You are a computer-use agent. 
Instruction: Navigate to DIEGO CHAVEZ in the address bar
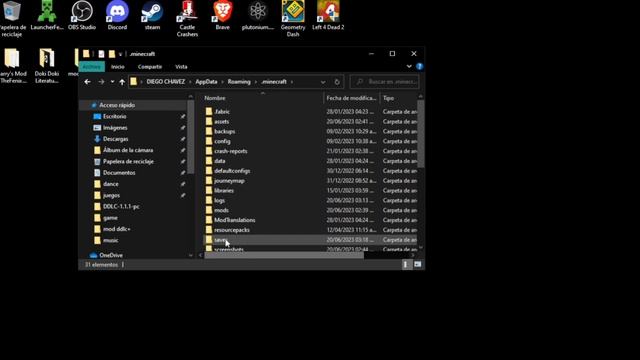(165, 82)
